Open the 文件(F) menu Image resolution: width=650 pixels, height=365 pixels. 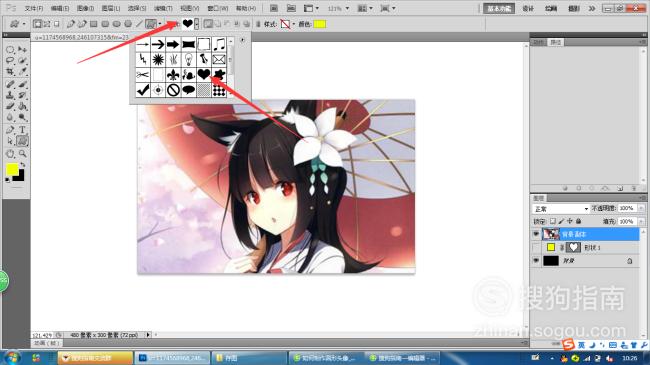click(34, 8)
